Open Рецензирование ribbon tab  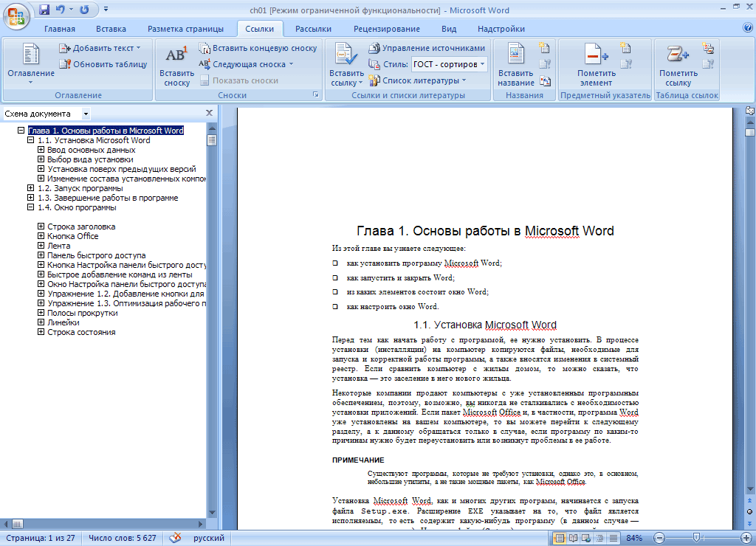point(387,29)
